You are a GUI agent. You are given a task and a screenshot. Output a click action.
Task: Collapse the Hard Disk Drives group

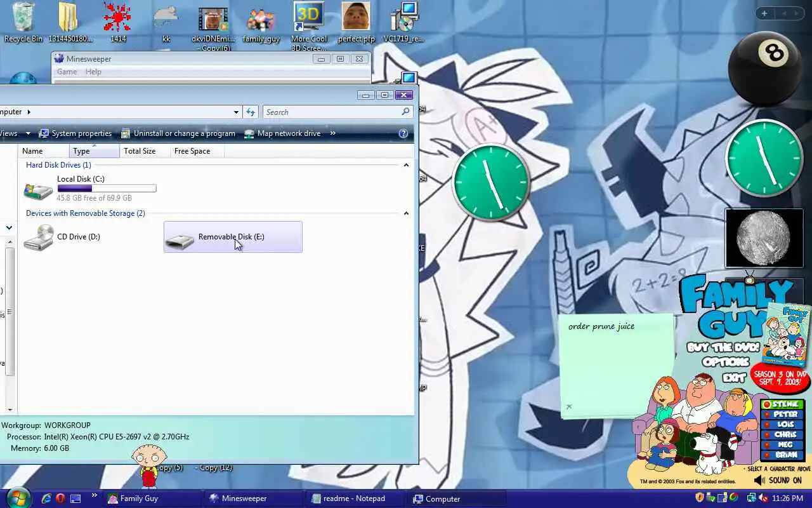[x=406, y=165]
